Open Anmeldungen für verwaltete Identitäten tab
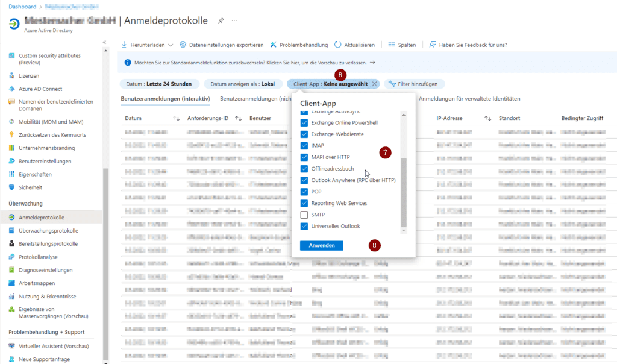The width and height of the screenshot is (617, 364). tap(469, 99)
